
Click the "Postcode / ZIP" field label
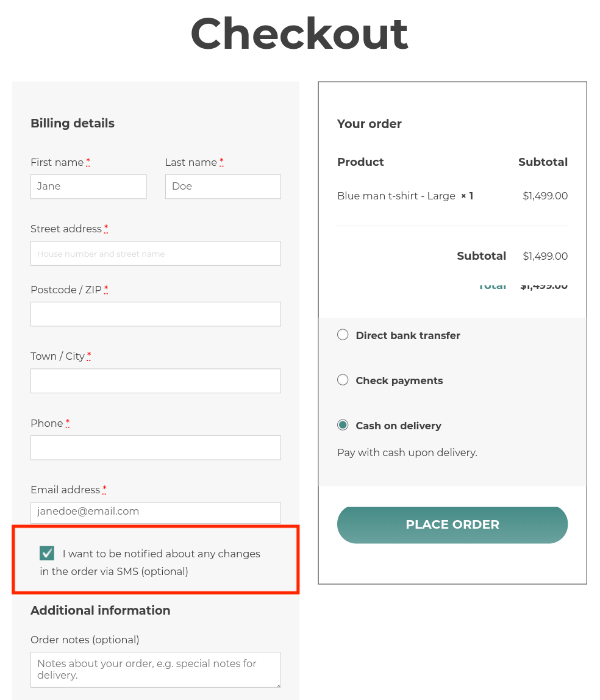(x=66, y=290)
